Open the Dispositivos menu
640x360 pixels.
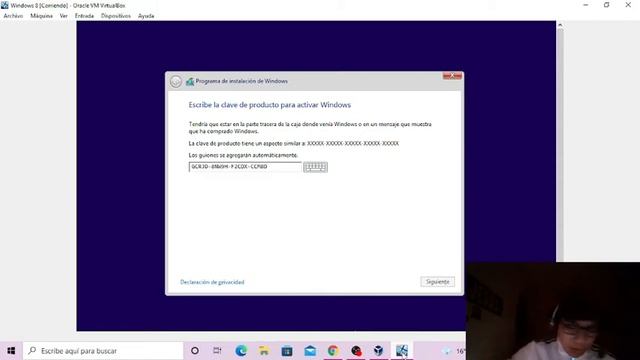pos(116,16)
